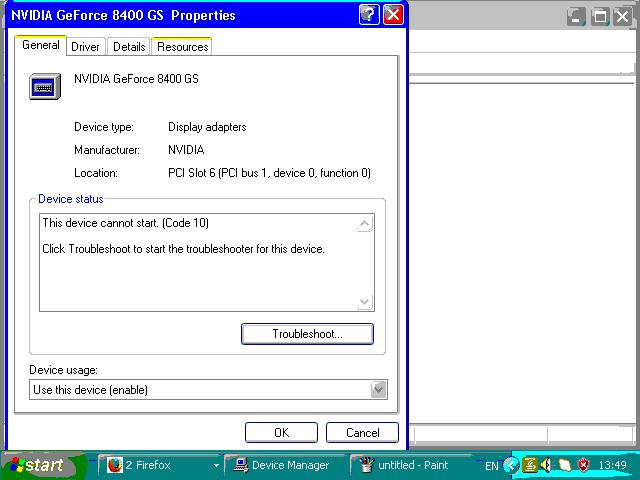Click the 'NVIDIA' manufacturer value

click(x=186, y=150)
